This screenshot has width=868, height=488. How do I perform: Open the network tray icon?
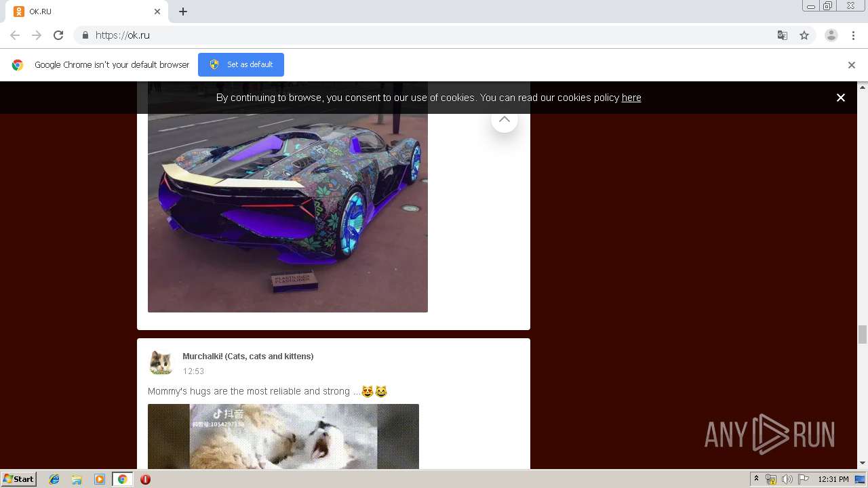(771, 479)
